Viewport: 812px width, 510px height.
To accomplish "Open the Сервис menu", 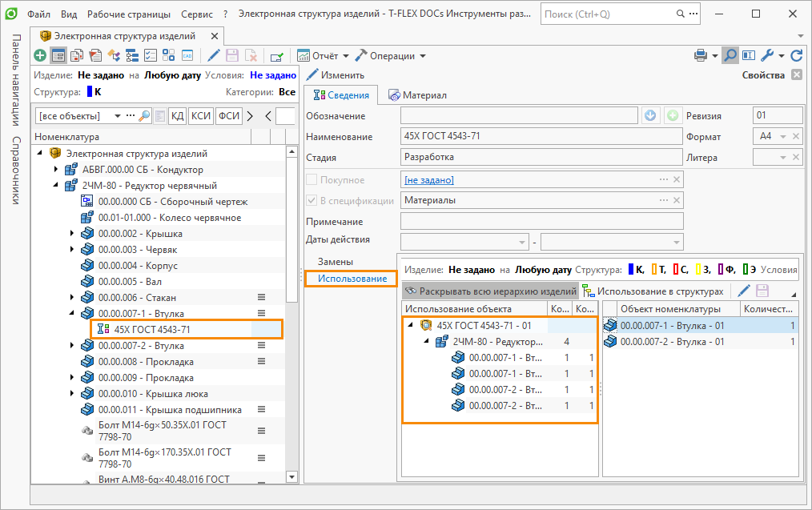I will point(196,14).
